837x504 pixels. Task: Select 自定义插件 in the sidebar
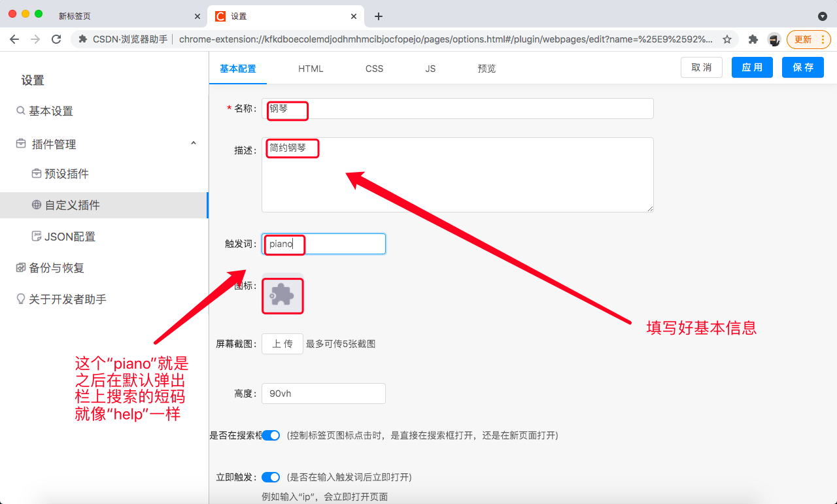coord(103,205)
